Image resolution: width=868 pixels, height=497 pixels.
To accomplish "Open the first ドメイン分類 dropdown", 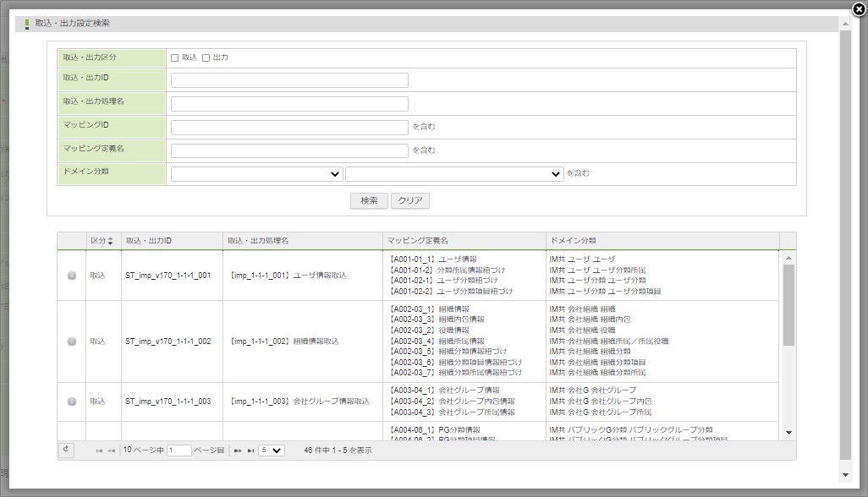I will [256, 174].
